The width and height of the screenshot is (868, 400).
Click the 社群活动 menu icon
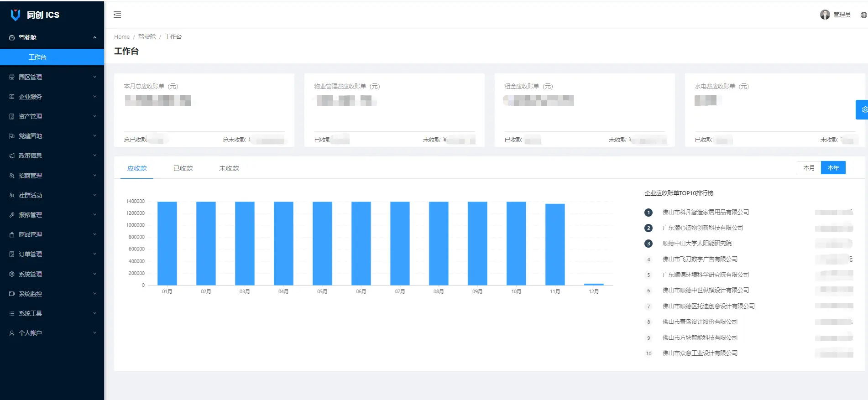pyautogui.click(x=12, y=195)
